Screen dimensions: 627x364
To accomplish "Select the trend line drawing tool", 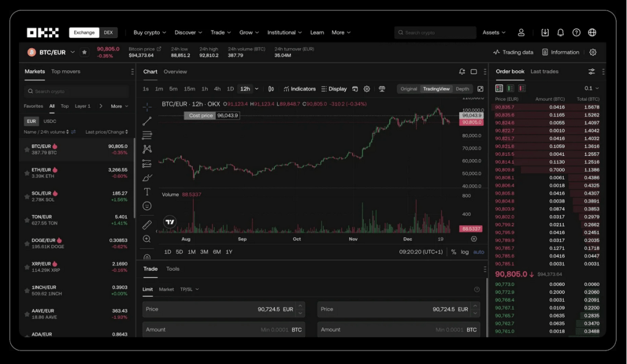I will coord(147,121).
